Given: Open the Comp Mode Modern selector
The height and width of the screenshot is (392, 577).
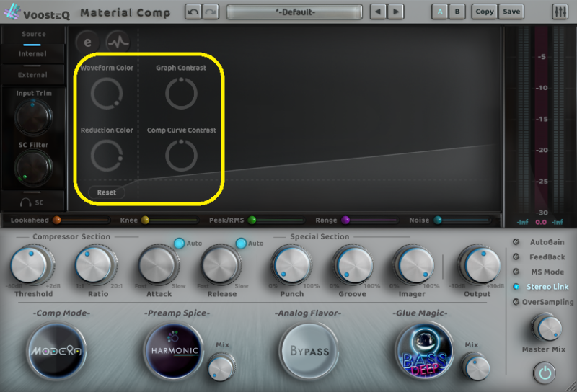Looking at the screenshot, I should pos(57,351).
